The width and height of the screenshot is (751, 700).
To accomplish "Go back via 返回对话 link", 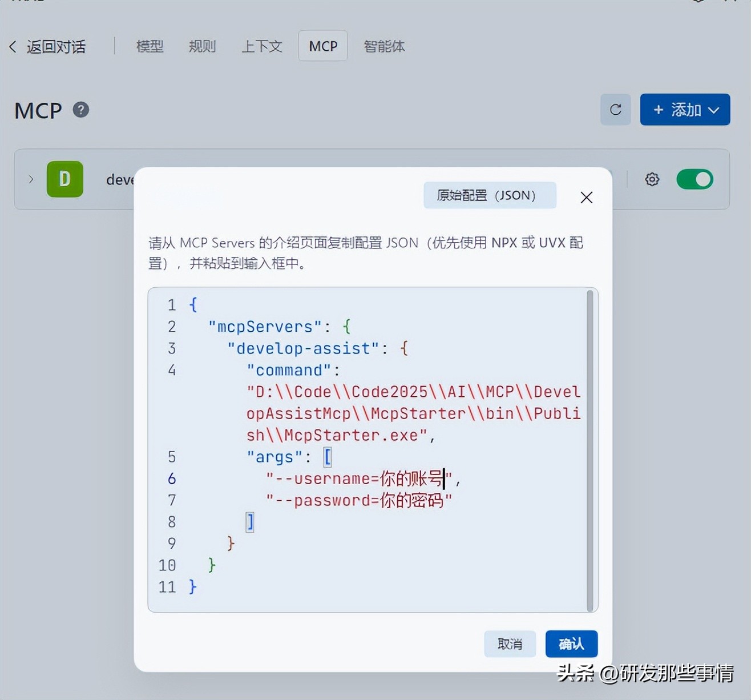I will [x=56, y=47].
